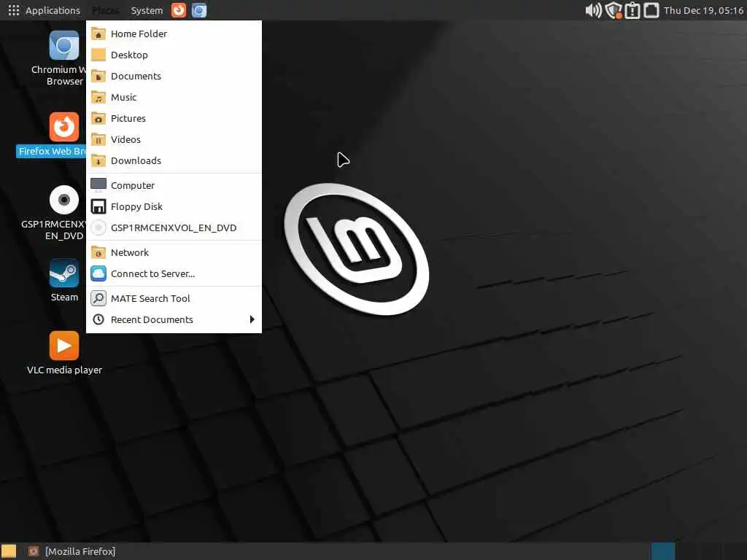The height and width of the screenshot is (560, 747).
Task: Expand Recent Documents submenu arrow
Action: (252, 319)
